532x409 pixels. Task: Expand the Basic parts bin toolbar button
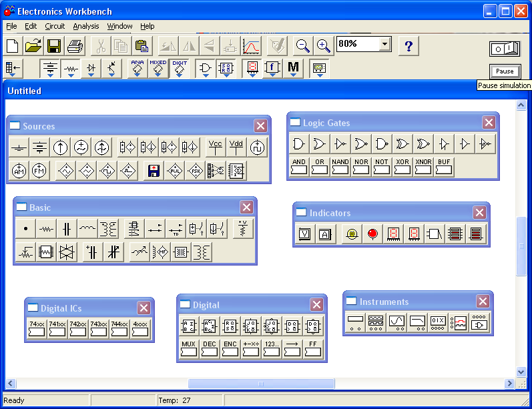71,69
